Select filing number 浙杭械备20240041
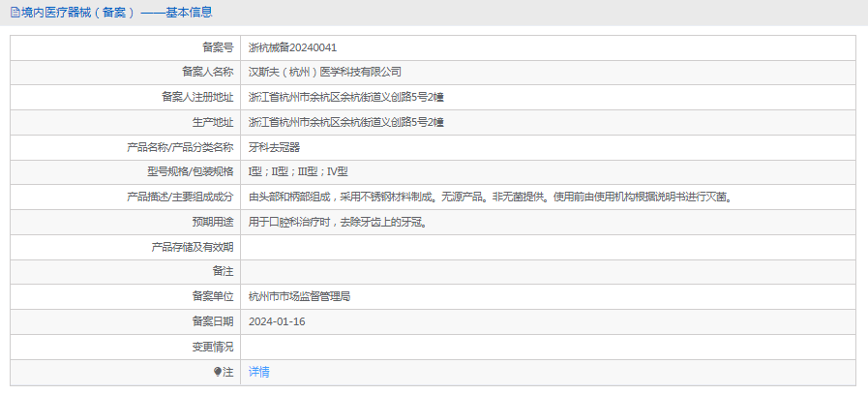The width and height of the screenshot is (868, 395). point(293,47)
